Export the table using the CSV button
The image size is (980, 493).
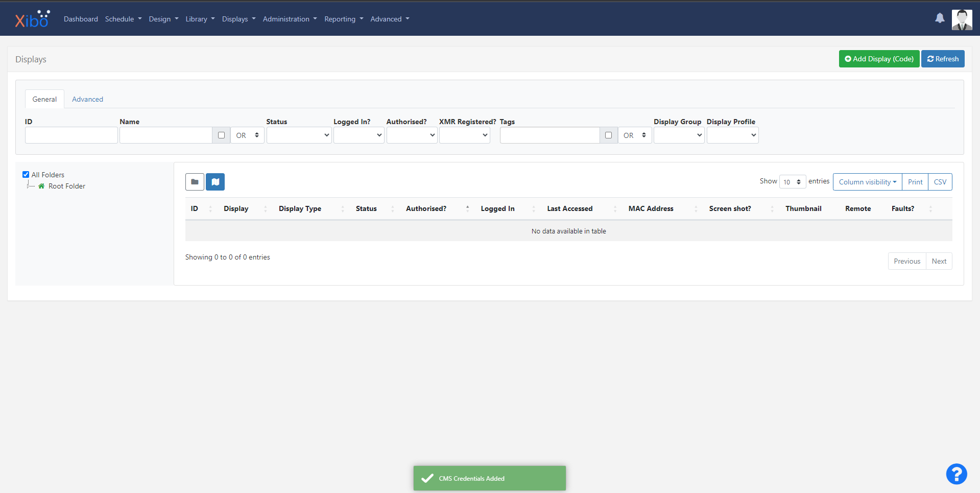click(x=940, y=182)
